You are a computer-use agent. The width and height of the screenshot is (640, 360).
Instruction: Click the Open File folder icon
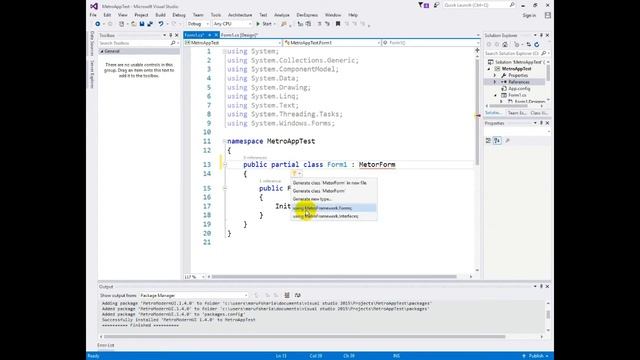pyautogui.click(x=133, y=24)
